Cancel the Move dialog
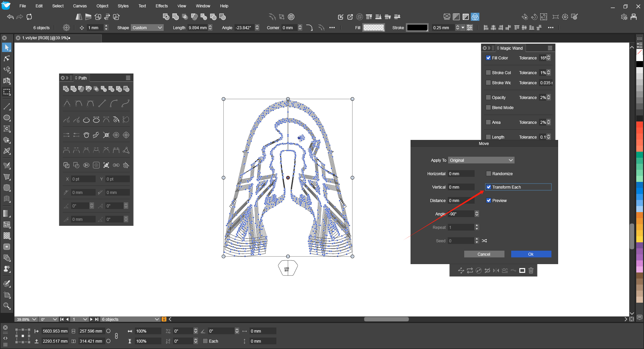Image resolution: width=644 pixels, height=349 pixels. [484, 254]
